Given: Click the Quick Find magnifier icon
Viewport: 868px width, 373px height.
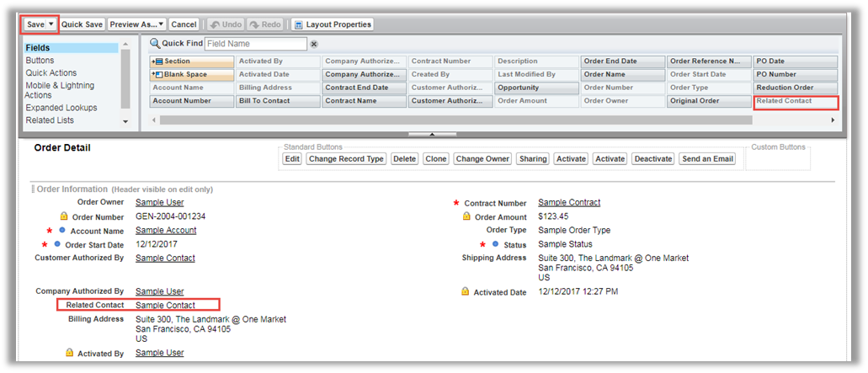Looking at the screenshot, I should point(155,44).
